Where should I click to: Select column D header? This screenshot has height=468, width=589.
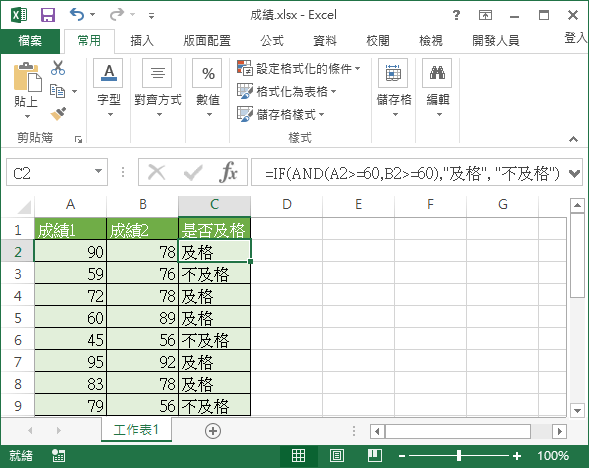[x=286, y=205]
